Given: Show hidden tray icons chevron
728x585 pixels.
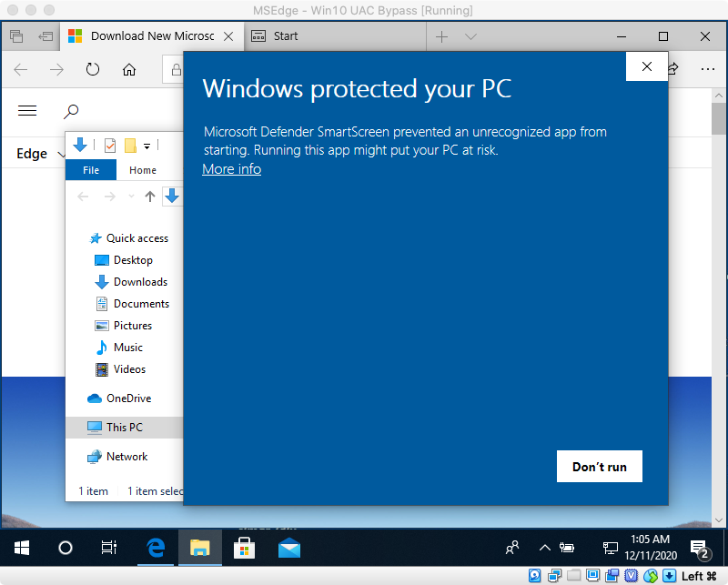Looking at the screenshot, I should (x=544, y=548).
